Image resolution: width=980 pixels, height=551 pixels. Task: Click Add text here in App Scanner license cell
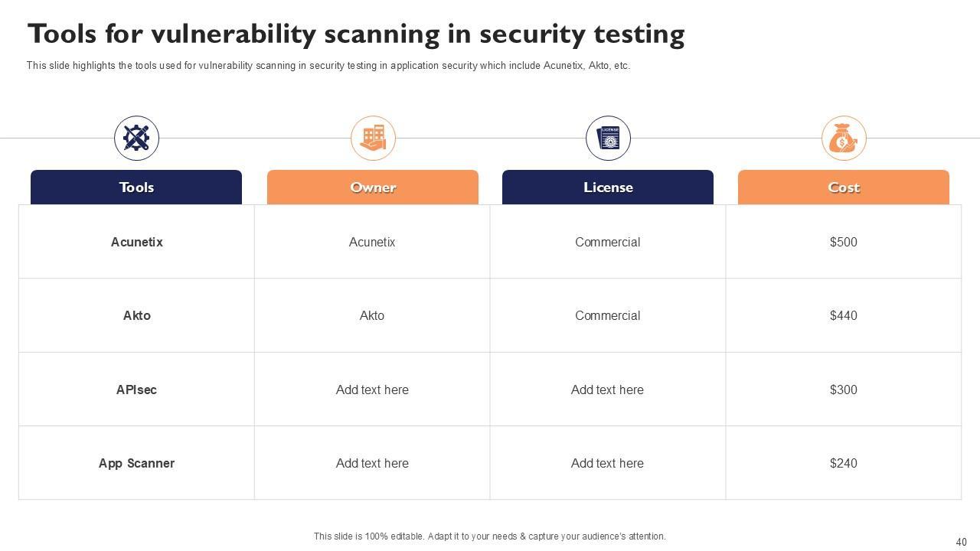[x=607, y=463]
